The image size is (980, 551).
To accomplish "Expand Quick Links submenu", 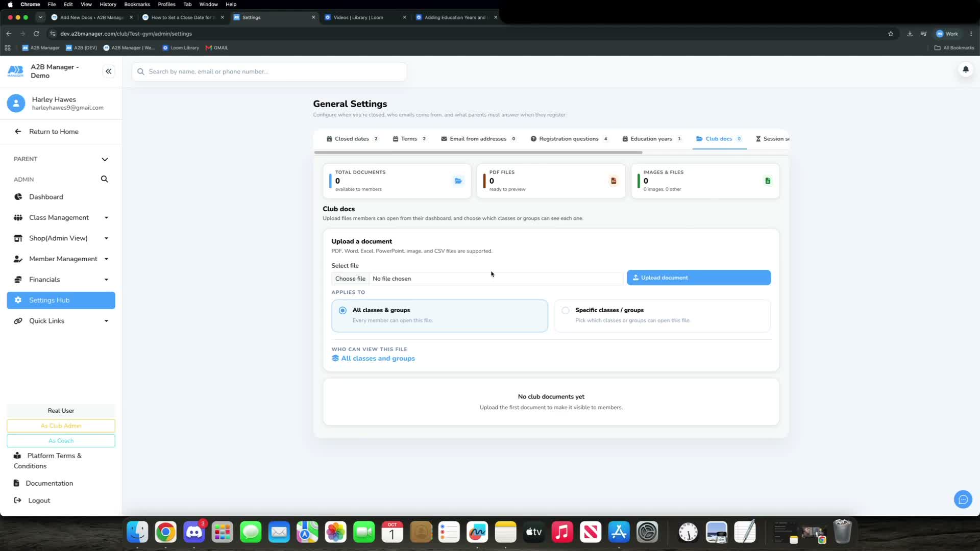I will [106, 321].
